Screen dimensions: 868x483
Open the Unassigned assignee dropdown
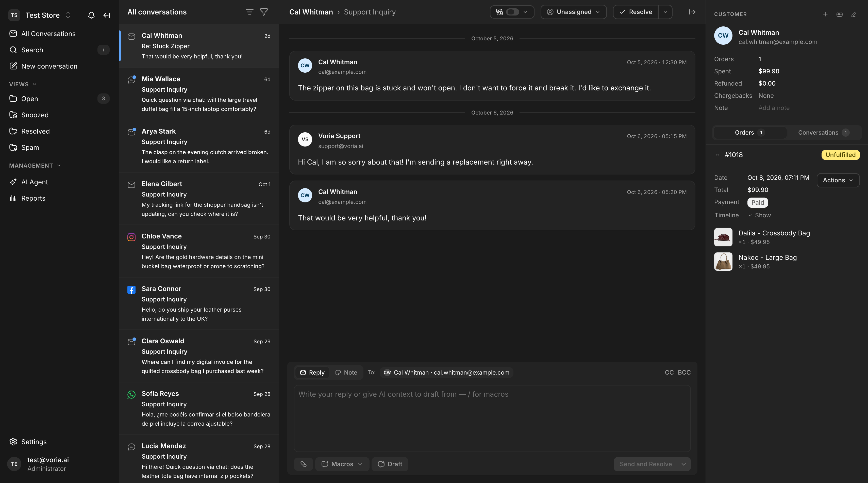coord(574,12)
